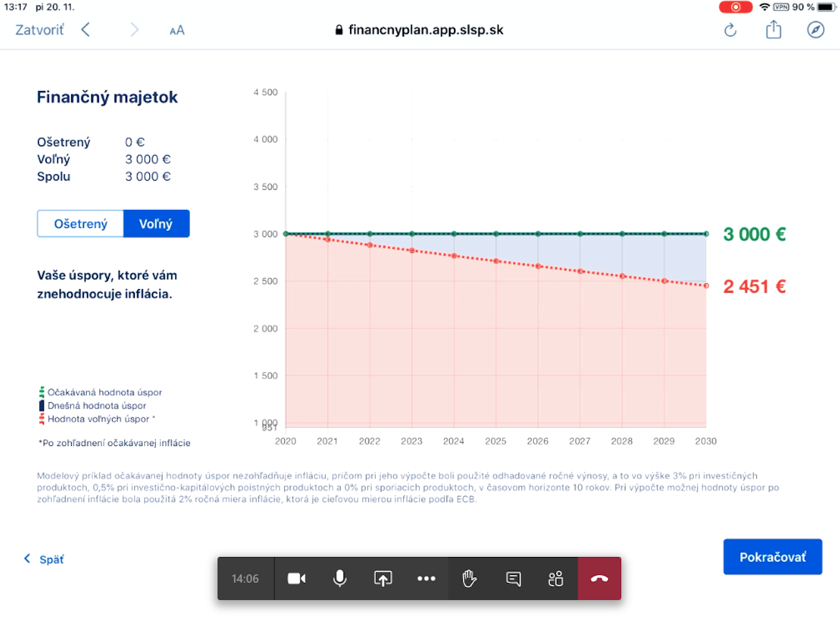Select the Voľný toggle option
This screenshot has height=628, width=840.
click(x=156, y=224)
